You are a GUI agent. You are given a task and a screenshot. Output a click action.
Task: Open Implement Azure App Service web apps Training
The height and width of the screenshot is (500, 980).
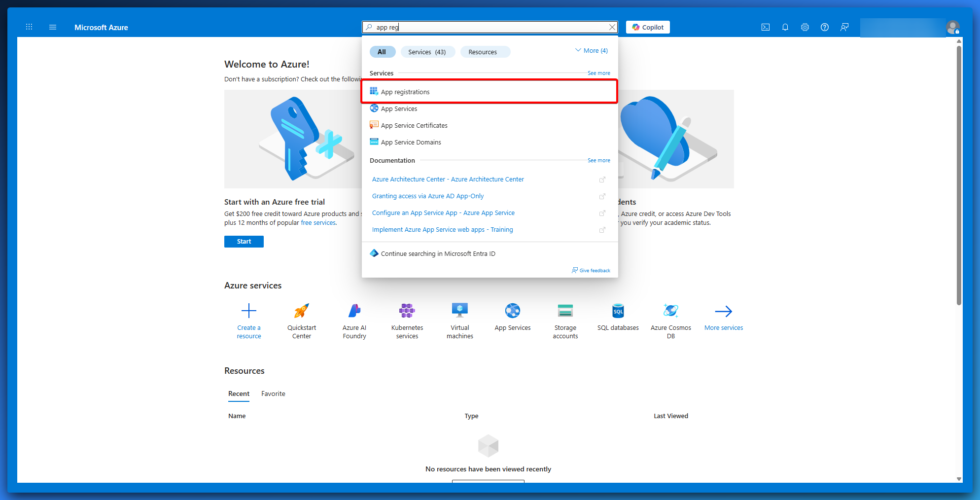pos(442,230)
